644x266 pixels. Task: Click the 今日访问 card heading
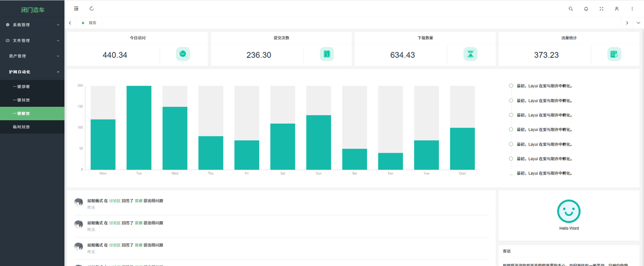[x=137, y=38]
